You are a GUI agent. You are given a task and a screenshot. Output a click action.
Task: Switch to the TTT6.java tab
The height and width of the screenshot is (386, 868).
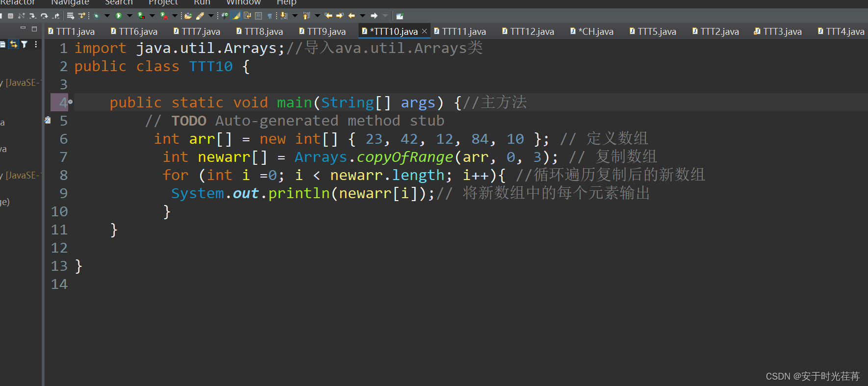(134, 31)
